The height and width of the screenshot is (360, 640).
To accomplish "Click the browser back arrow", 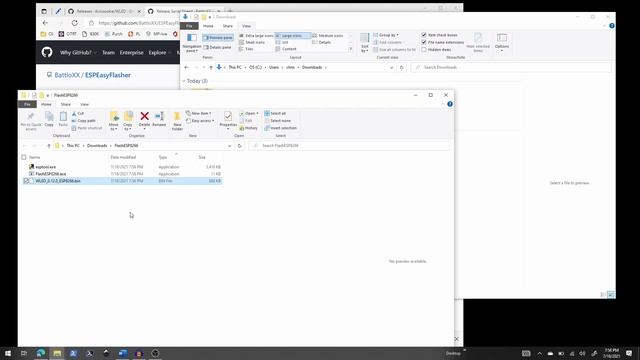I will pos(45,23).
